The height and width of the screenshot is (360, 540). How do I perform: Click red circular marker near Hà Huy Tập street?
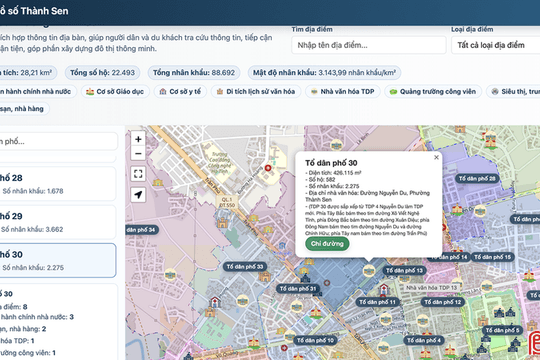268,168
